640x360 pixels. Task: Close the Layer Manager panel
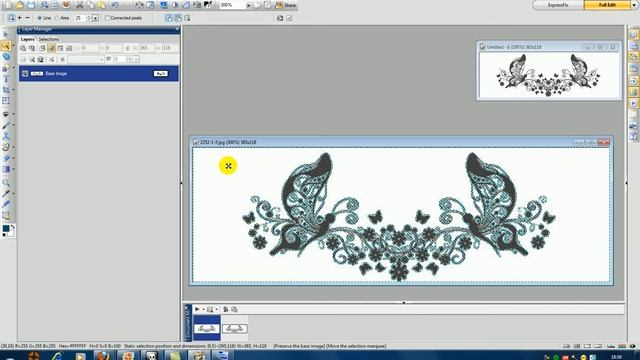coord(177,29)
